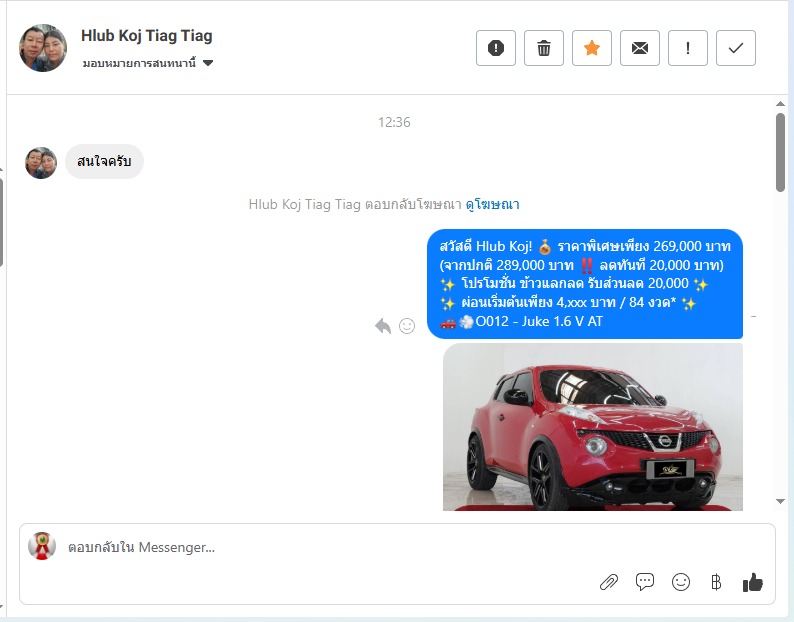The image size is (794, 622).
Task: Click the 12:36 timestamp
Action: pyautogui.click(x=394, y=122)
